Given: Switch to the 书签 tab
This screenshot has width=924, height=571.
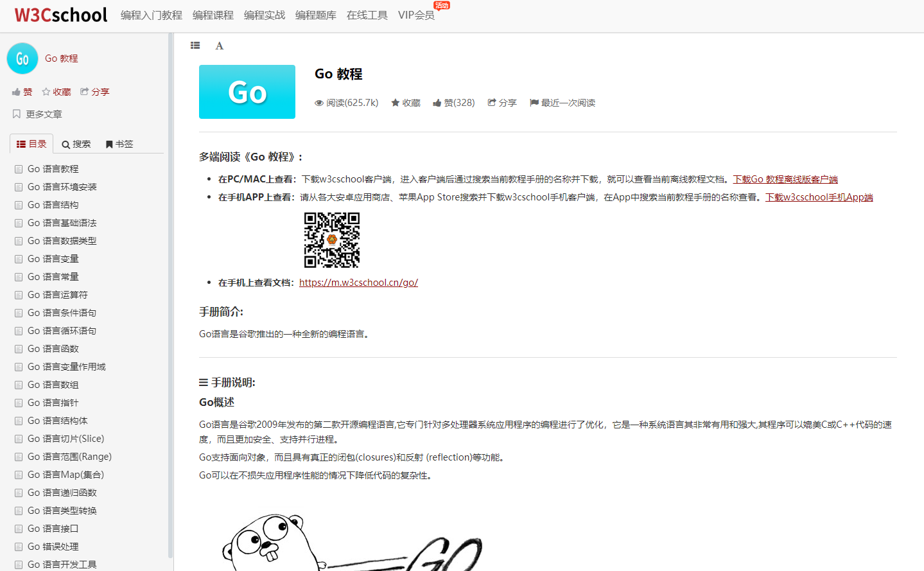Looking at the screenshot, I should (119, 144).
